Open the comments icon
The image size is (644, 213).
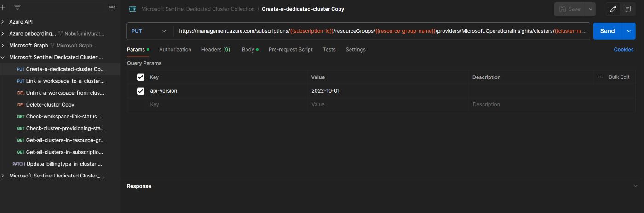[627, 9]
